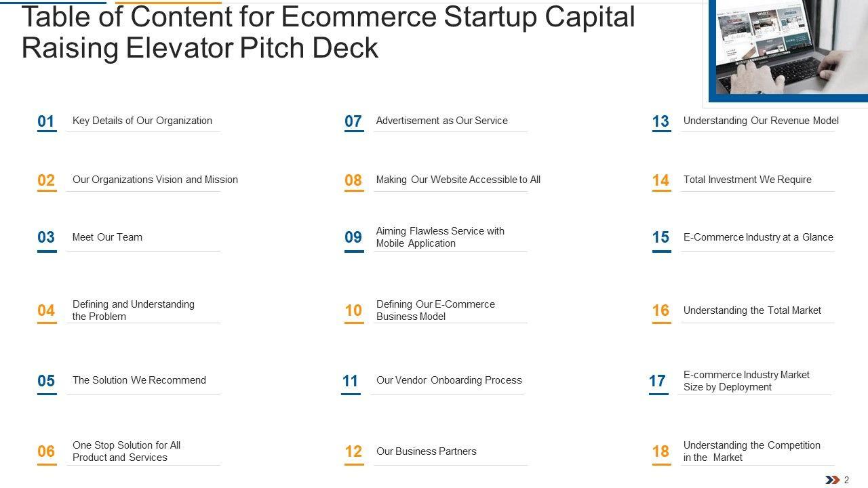
Task: Click the slide title heading text
Action: coord(328,32)
